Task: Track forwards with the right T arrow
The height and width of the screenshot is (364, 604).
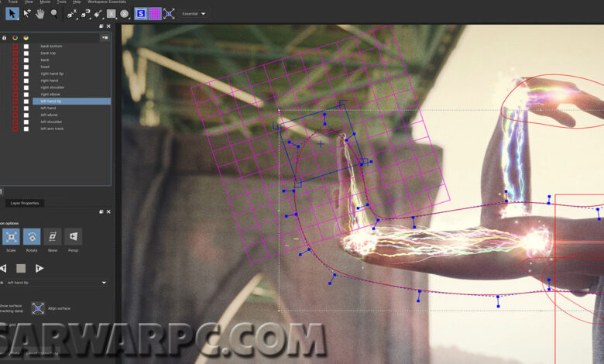Action: pos(39,268)
